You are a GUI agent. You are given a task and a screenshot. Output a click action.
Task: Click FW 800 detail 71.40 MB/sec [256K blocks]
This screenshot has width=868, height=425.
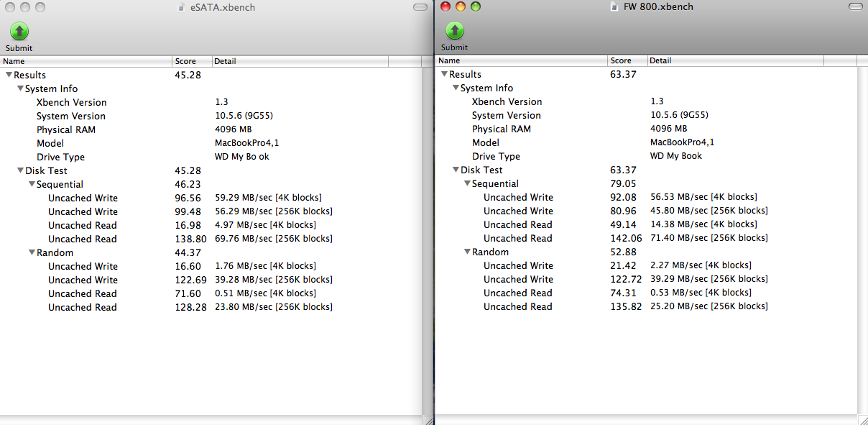(709, 238)
